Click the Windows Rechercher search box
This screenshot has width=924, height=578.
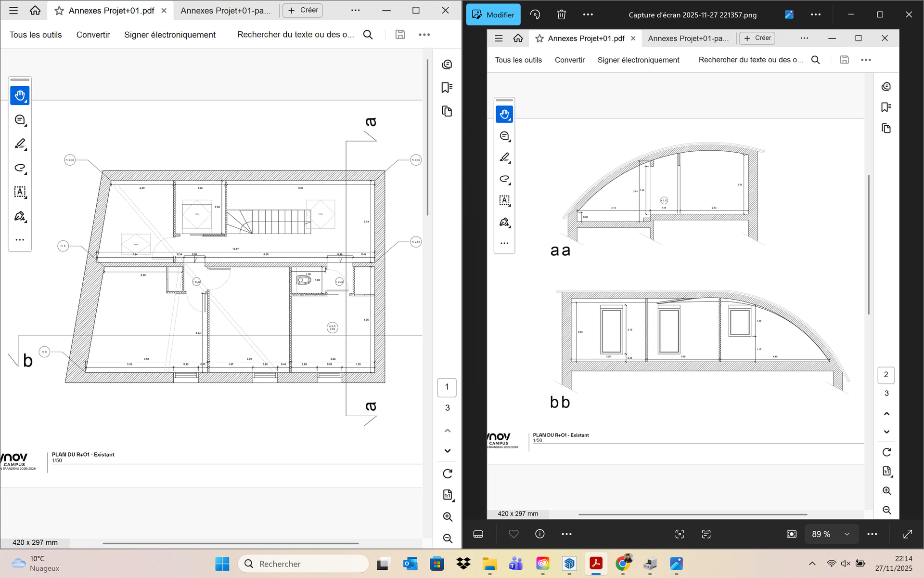[303, 564]
